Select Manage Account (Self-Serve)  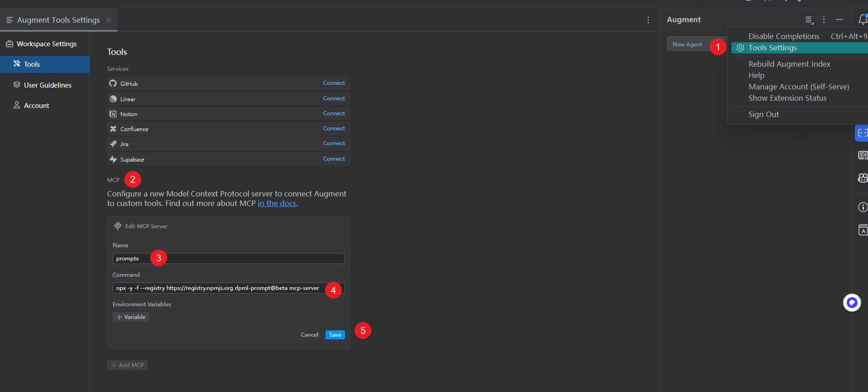(x=799, y=87)
